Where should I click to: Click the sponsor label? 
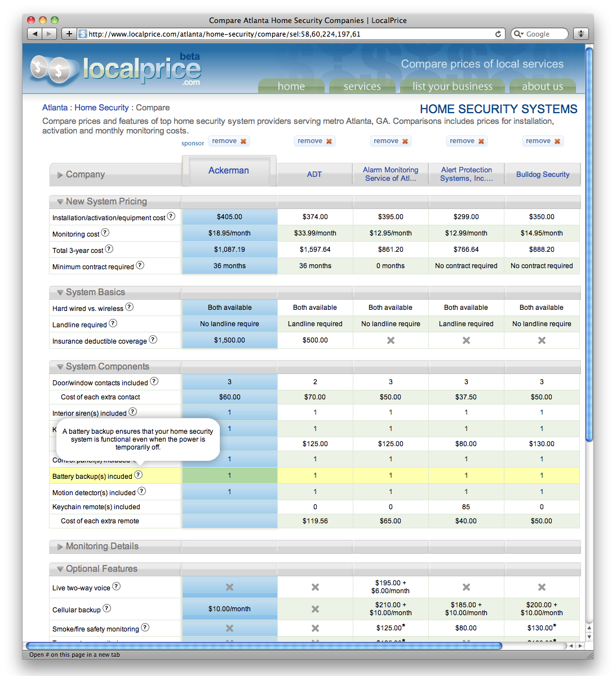pos(193,143)
